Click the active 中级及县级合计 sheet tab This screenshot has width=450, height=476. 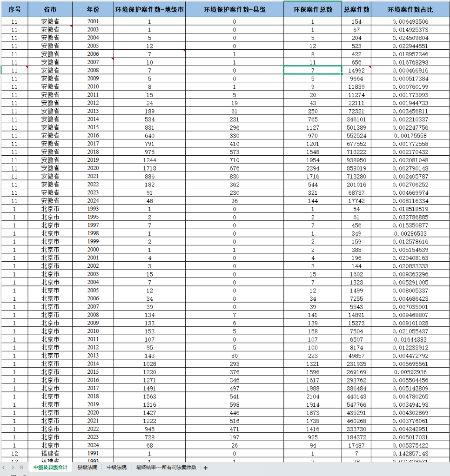pos(50,467)
